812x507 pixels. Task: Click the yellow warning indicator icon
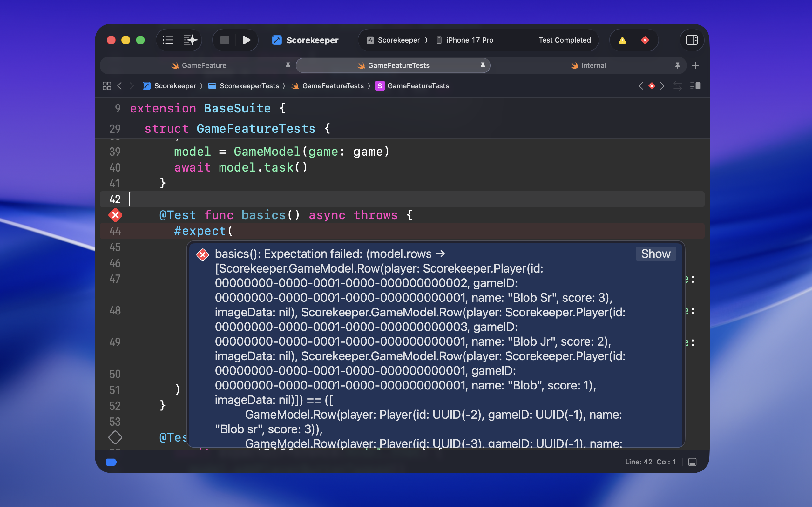pyautogui.click(x=622, y=40)
